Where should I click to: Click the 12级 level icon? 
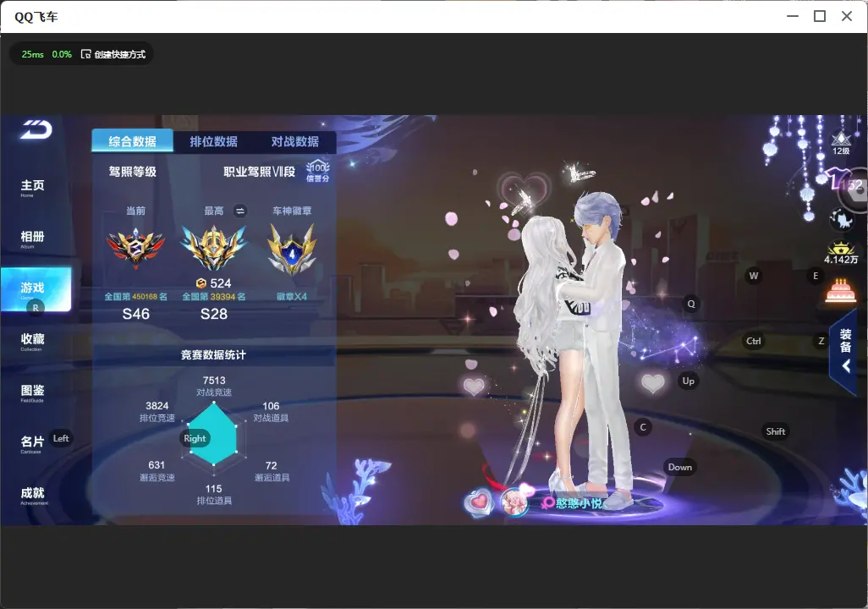841,143
